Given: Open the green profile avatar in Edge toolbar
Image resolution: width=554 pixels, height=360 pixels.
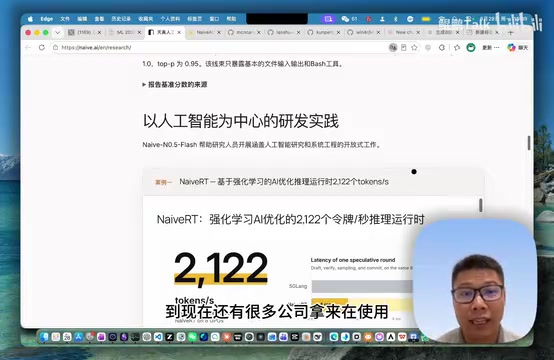Looking at the screenshot, I should click(471, 47).
